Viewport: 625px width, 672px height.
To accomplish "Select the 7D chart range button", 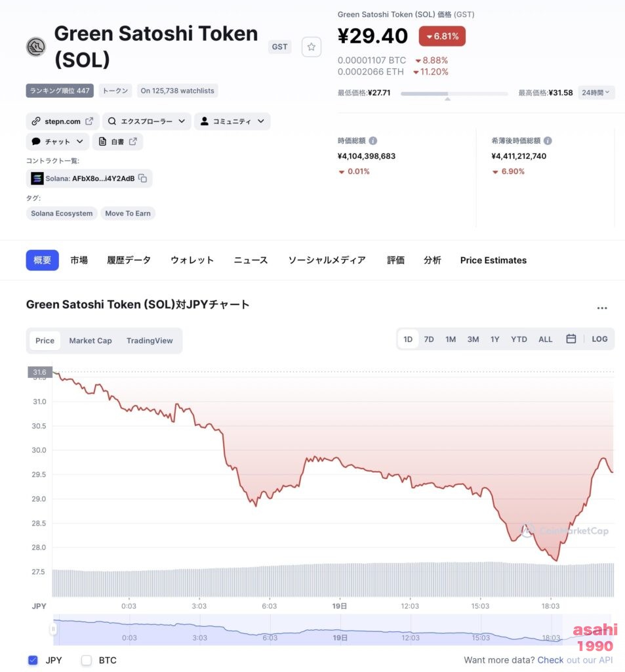I will (x=428, y=339).
